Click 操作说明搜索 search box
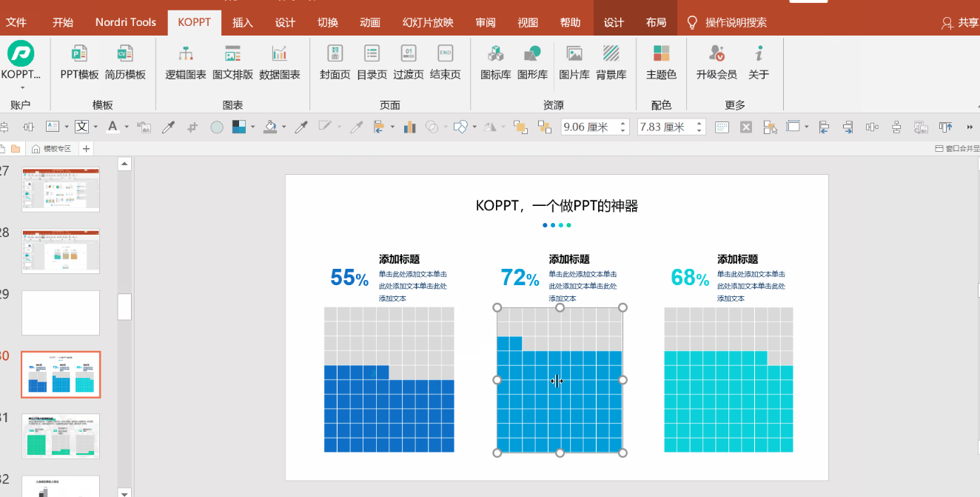 (727, 23)
